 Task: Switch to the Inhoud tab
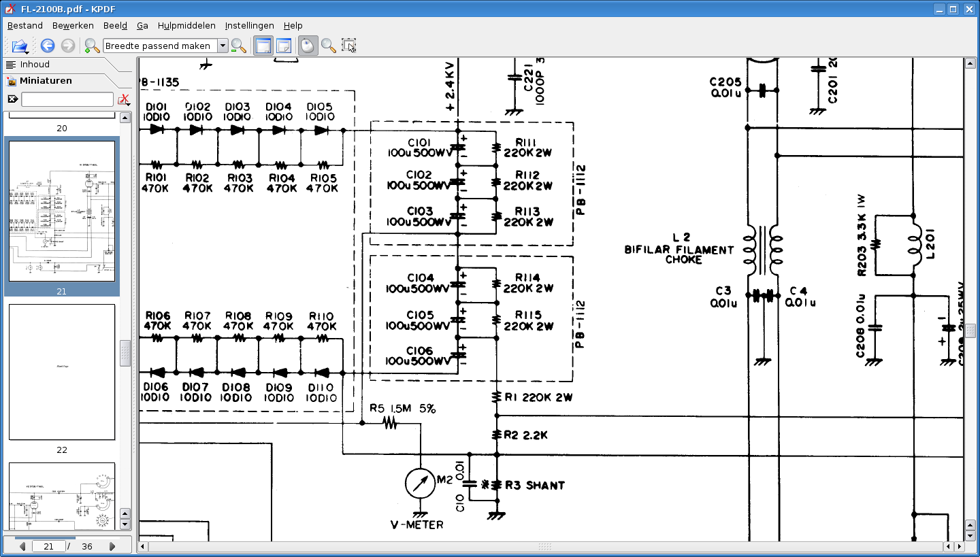pos(35,65)
